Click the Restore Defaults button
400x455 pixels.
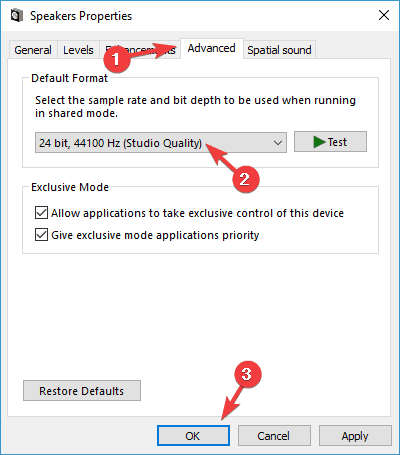(x=82, y=391)
